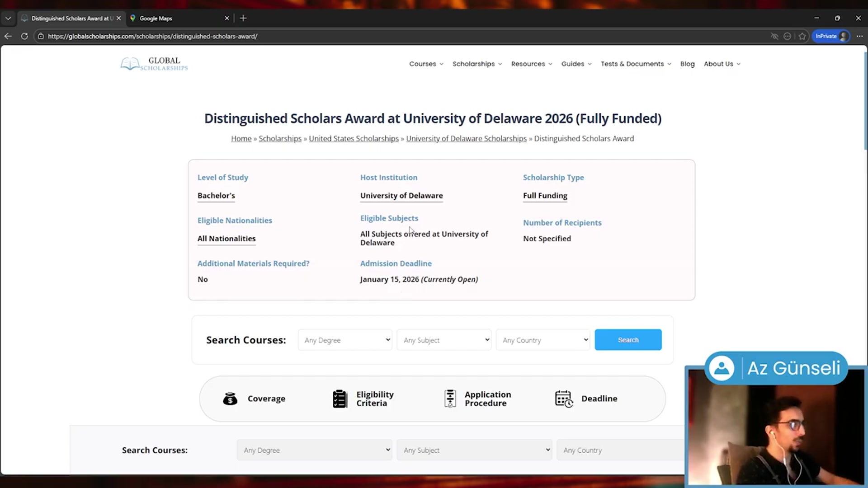868x488 pixels.
Task: Navigate back using the browser back arrow
Action: pyautogui.click(x=8, y=36)
